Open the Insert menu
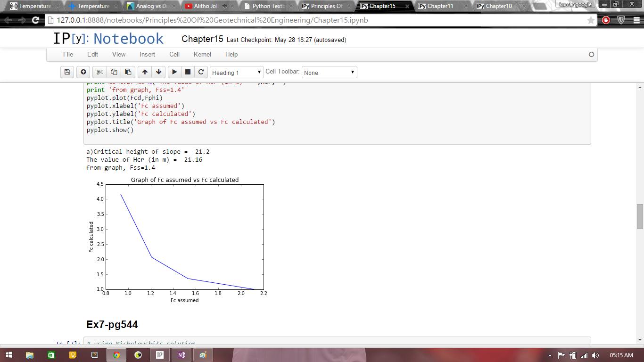 point(147,55)
